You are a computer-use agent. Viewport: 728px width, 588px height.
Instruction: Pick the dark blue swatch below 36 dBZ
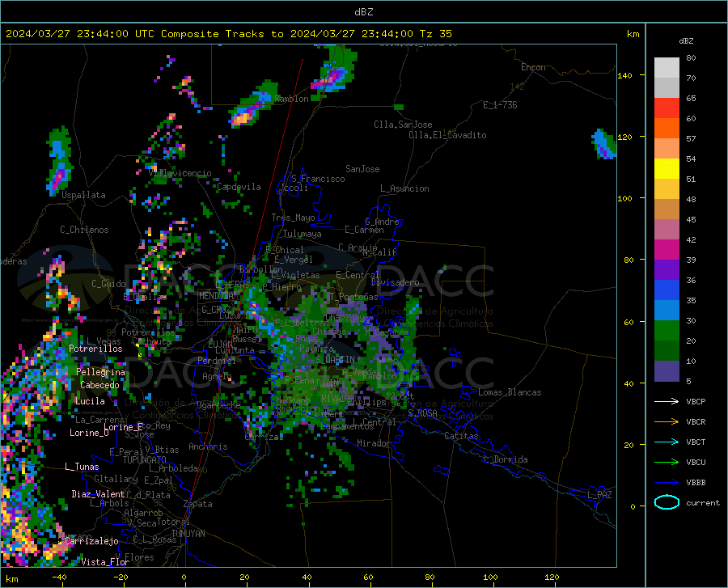(x=667, y=290)
